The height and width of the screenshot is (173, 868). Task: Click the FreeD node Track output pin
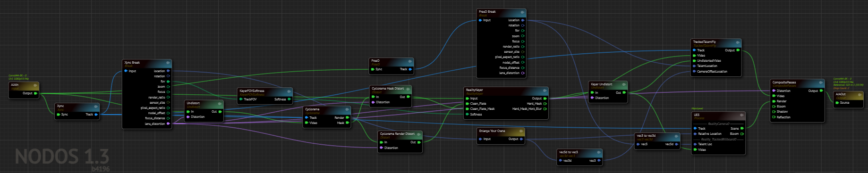[x=410, y=69]
